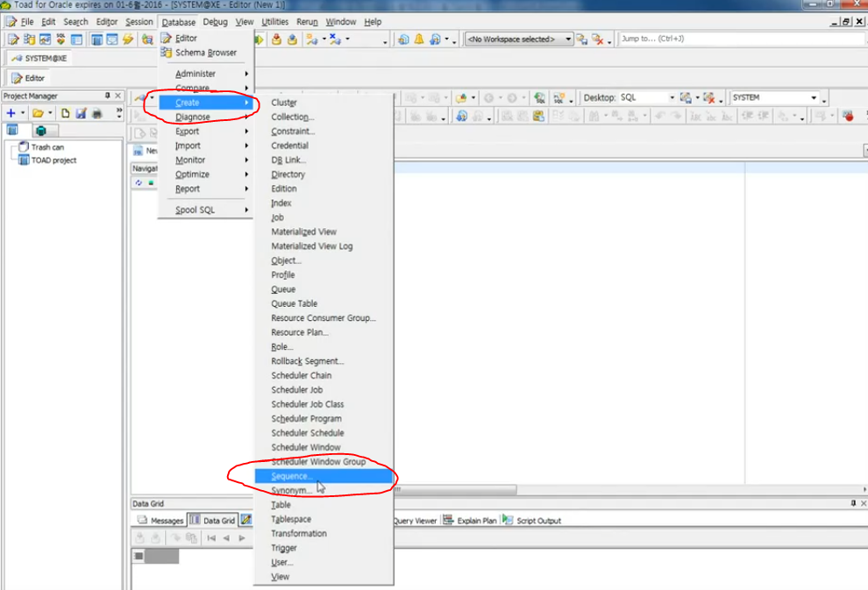Close the Project Manager panel

(117, 96)
